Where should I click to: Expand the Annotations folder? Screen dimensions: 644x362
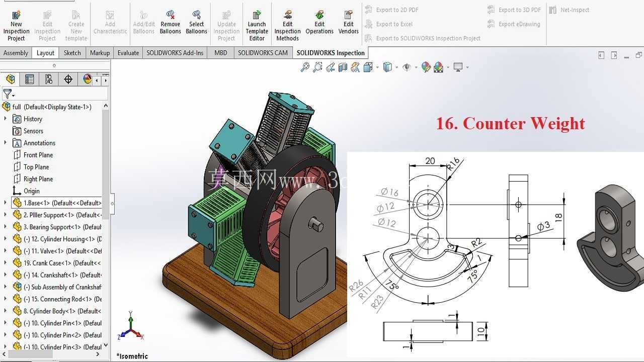coord(6,143)
